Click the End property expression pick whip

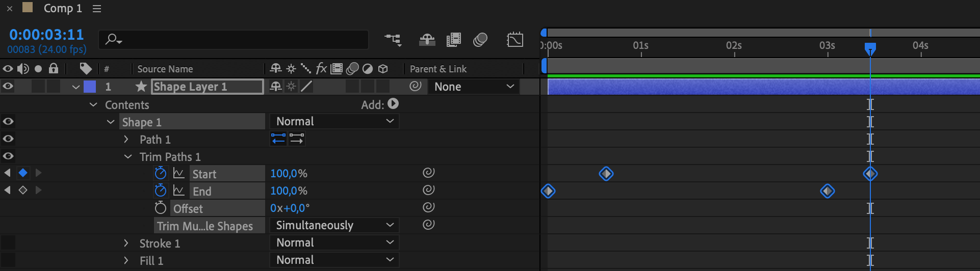pos(428,190)
